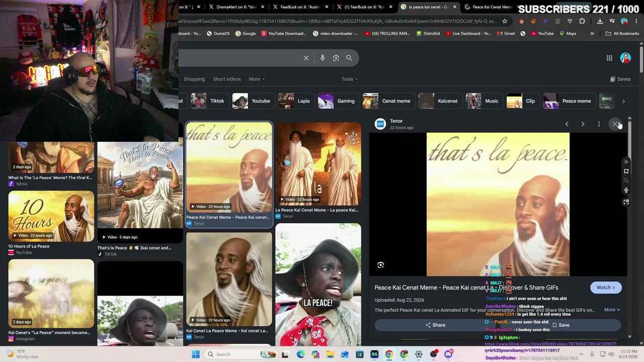This screenshot has height=362, width=644.
Task: Switch to the Short videos search tab
Action: tap(227, 79)
